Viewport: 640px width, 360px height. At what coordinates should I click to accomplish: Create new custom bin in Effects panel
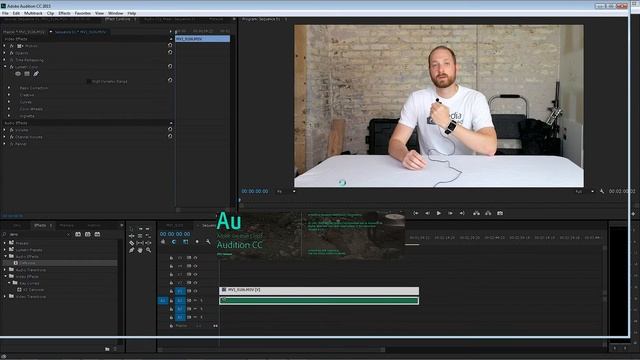tap(107, 349)
